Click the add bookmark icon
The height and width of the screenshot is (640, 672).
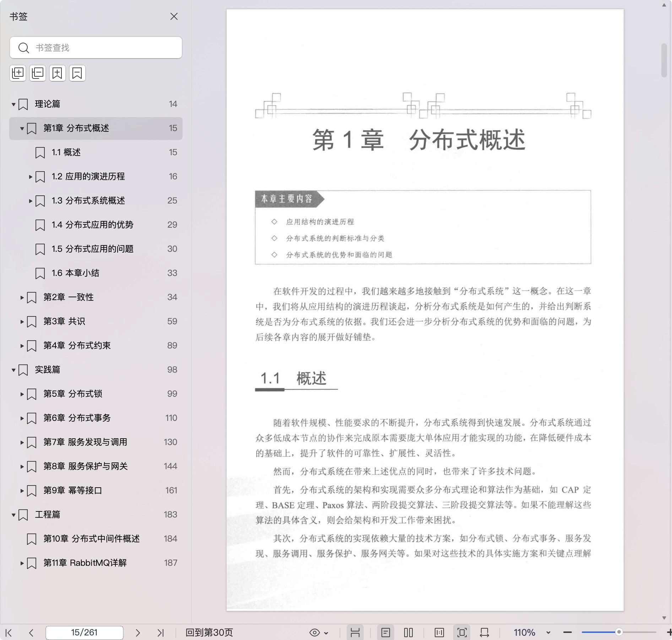click(x=58, y=73)
